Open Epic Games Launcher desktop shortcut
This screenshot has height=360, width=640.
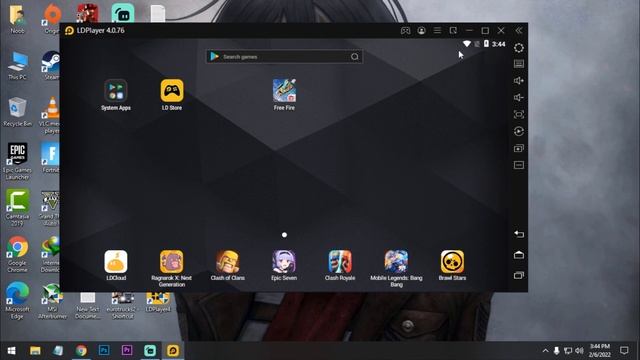click(x=17, y=161)
